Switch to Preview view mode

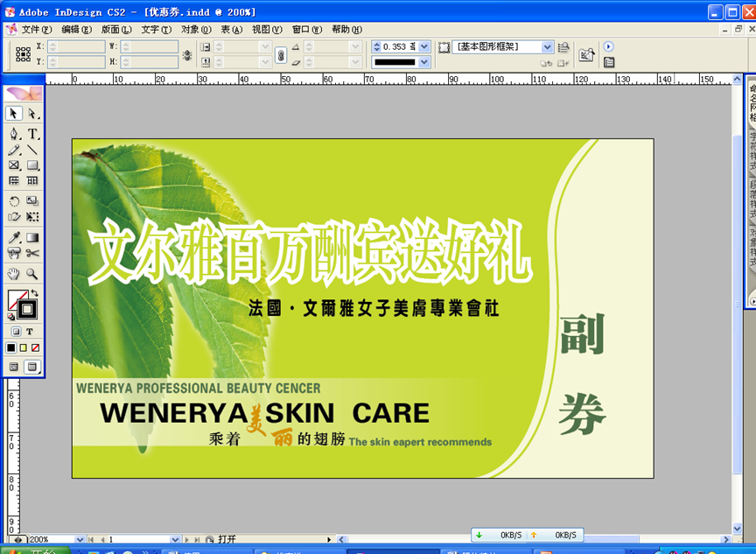(32, 367)
